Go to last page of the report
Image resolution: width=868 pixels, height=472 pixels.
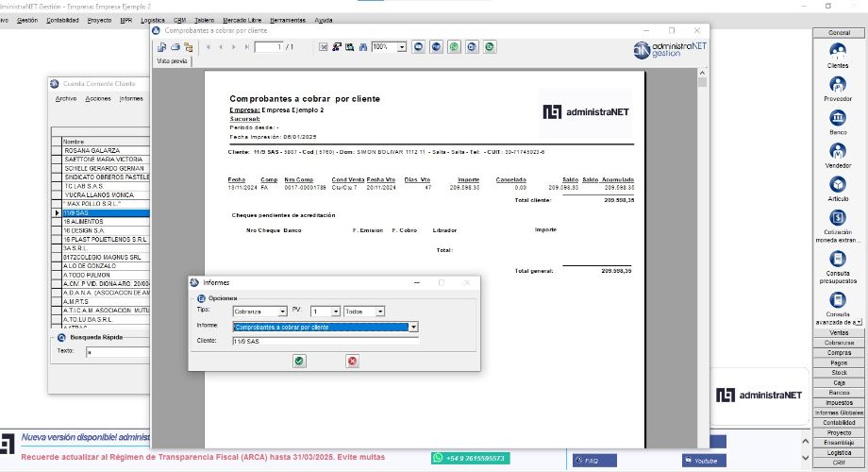pos(246,47)
